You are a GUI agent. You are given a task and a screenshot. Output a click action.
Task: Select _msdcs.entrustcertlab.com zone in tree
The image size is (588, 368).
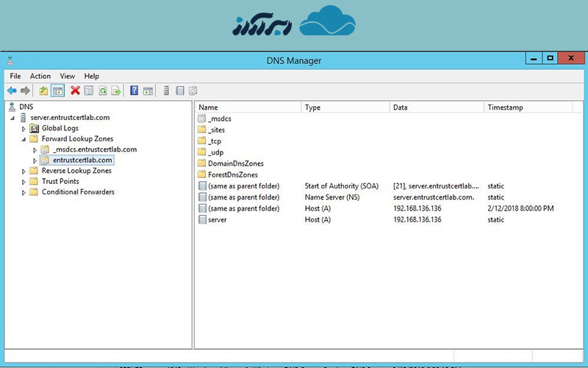[95, 149]
